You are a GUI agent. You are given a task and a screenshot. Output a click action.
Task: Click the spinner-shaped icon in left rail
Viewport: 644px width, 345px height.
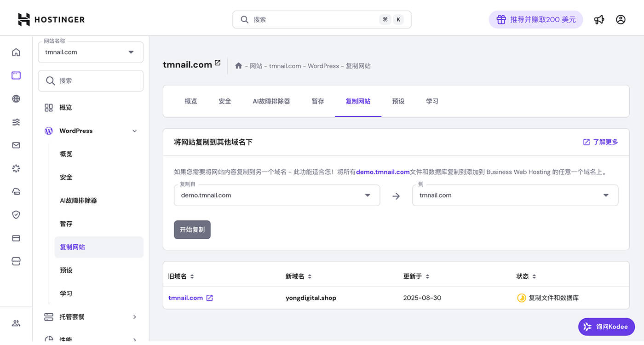16,168
